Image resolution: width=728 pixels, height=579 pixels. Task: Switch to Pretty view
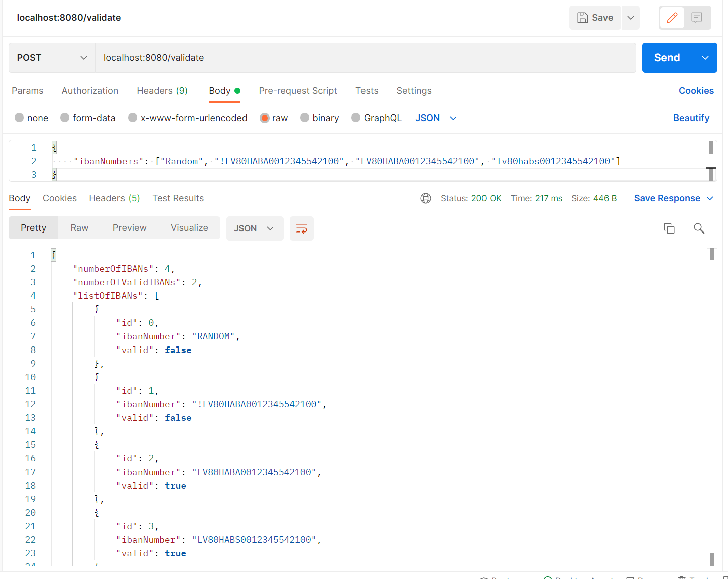(34, 228)
